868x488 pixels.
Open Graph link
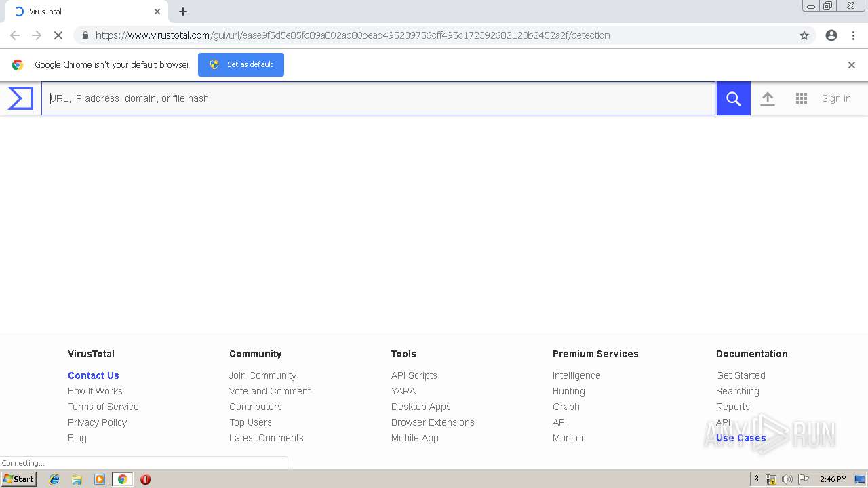[x=566, y=407]
